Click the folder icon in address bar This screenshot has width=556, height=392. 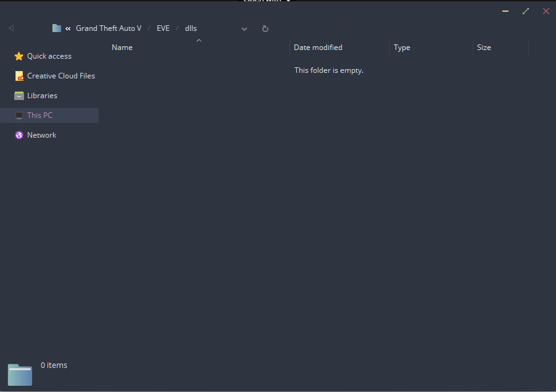coord(57,28)
